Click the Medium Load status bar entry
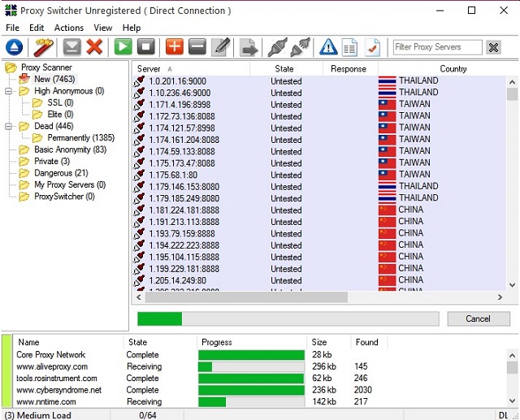520x420 pixels. tap(38, 415)
